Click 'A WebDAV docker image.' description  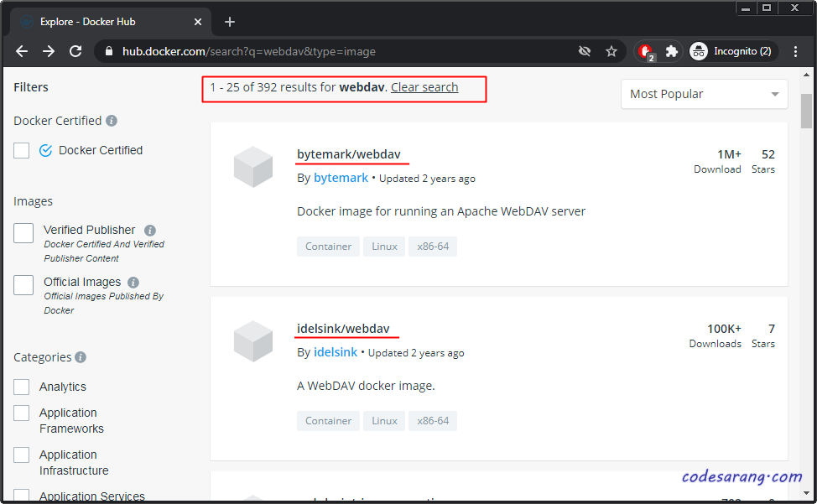[366, 386]
